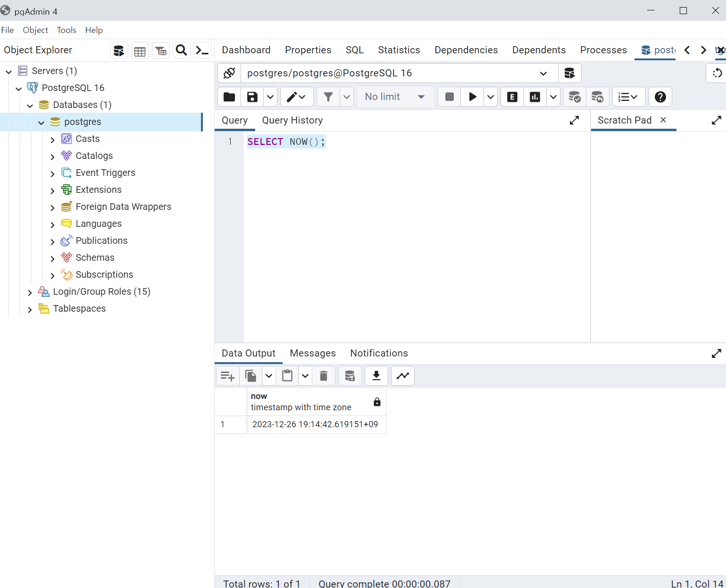Launch PSQL Tool terminal icon
Screen dimensions: 726x588
tap(202, 50)
